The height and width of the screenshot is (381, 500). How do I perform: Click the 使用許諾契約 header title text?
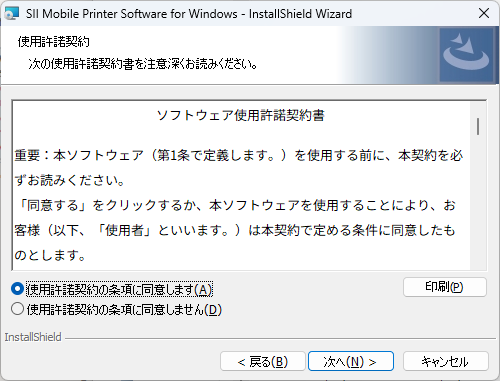pos(54,42)
